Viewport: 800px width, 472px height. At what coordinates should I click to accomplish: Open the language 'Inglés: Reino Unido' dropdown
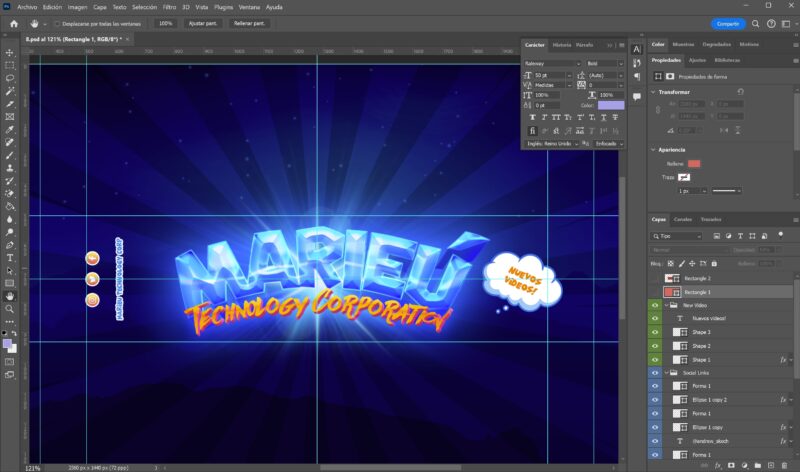(553, 144)
